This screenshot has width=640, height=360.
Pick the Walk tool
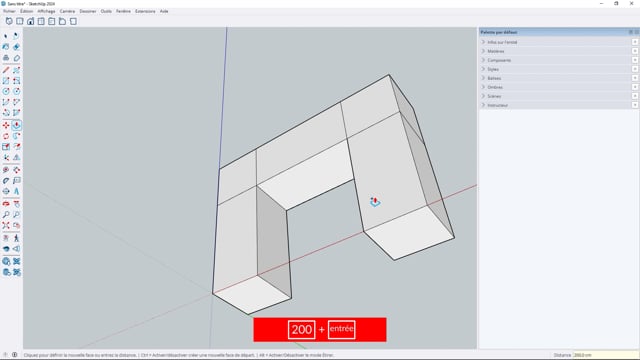point(16,238)
